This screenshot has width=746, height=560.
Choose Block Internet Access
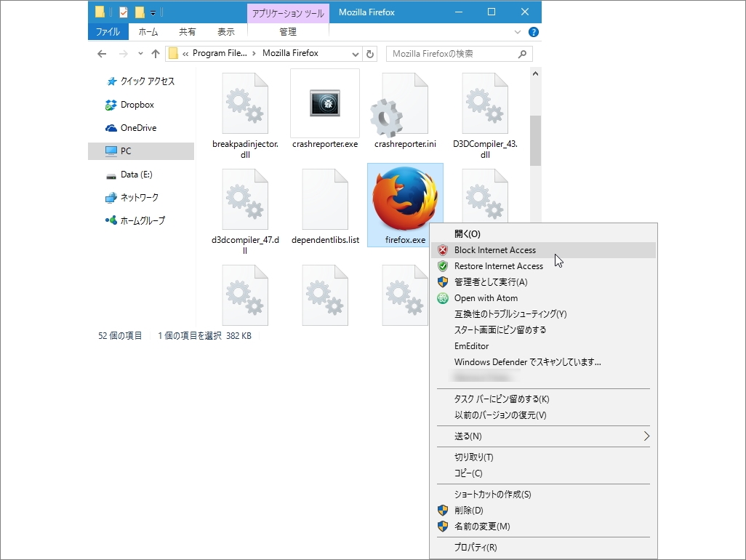tap(543, 250)
